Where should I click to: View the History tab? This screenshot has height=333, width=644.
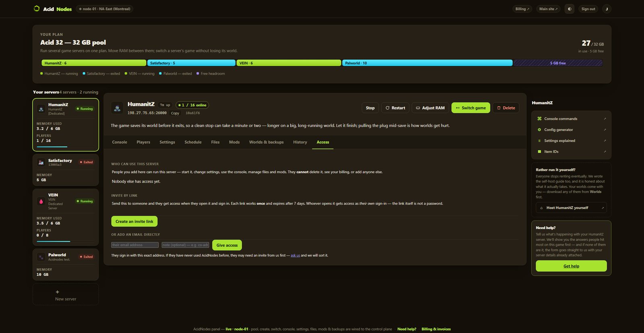tap(300, 142)
